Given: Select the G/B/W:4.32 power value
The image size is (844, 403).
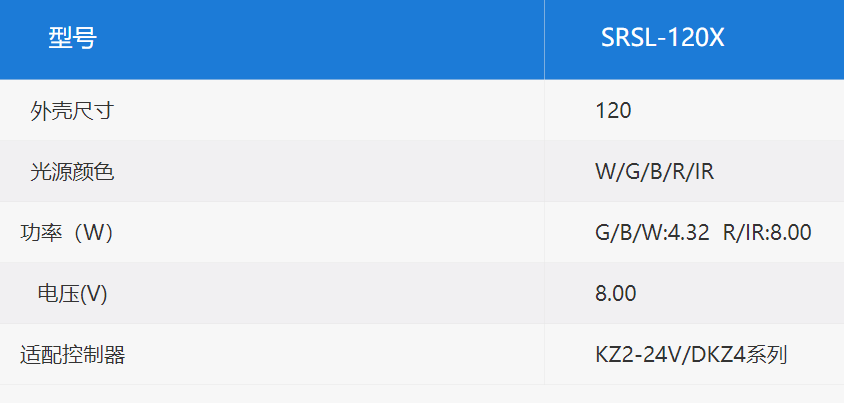Looking at the screenshot, I should (x=652, y=233).
